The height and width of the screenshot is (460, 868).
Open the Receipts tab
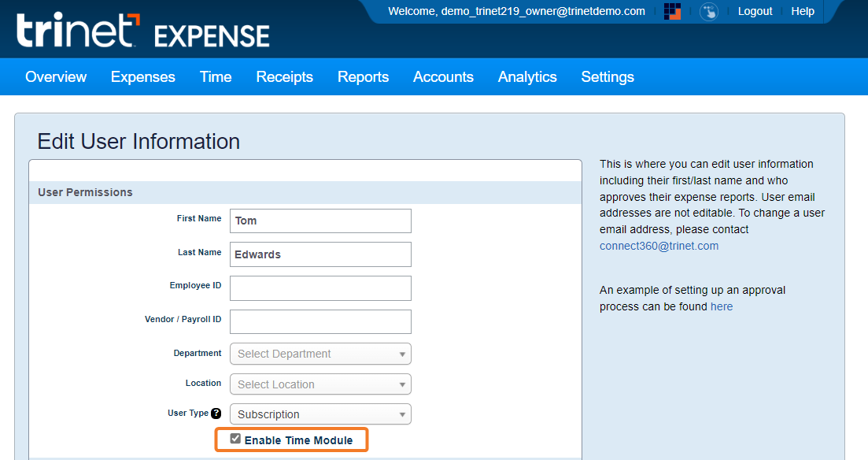pyautogui.click(x=285, y=77)
